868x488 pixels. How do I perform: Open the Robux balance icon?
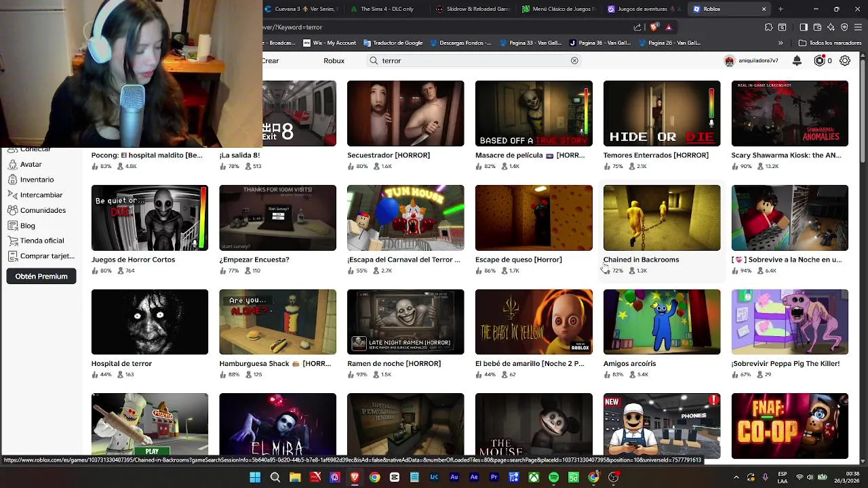(x=819, y=60)
